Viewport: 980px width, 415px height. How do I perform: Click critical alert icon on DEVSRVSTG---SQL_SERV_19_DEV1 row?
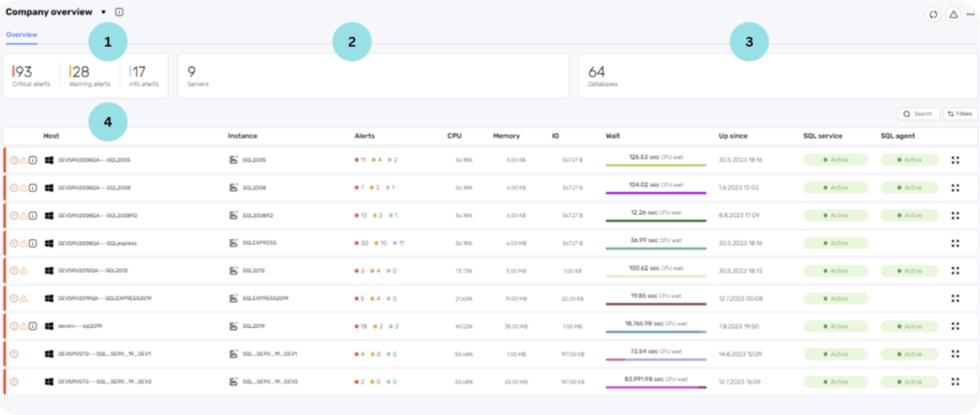click(x=14, y=354)
